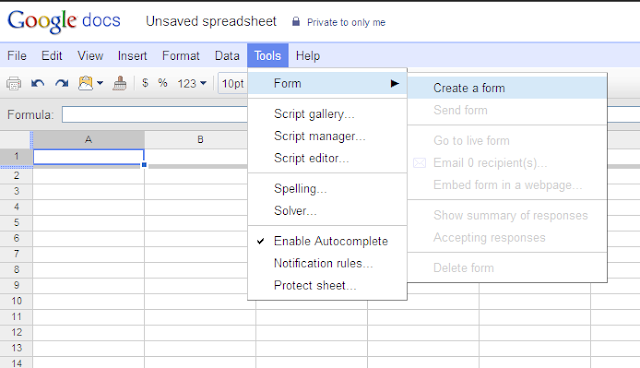Open the View menu
The height and width of the screenshot is (368, 640).
coord(90,55)
